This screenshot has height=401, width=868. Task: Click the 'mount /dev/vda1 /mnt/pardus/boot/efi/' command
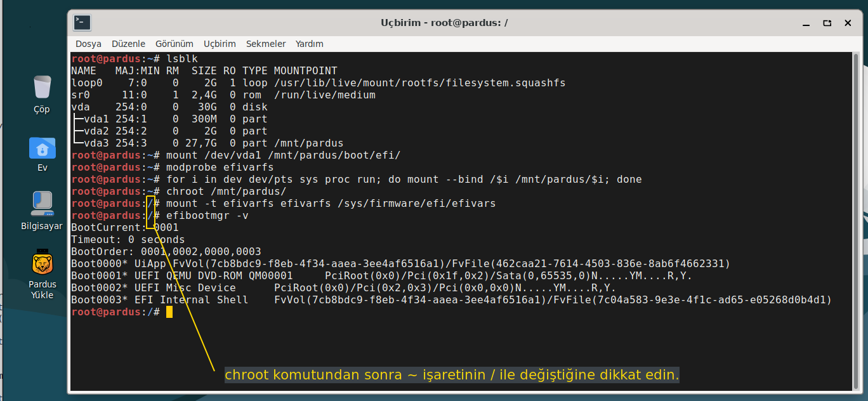click(284, 155)
